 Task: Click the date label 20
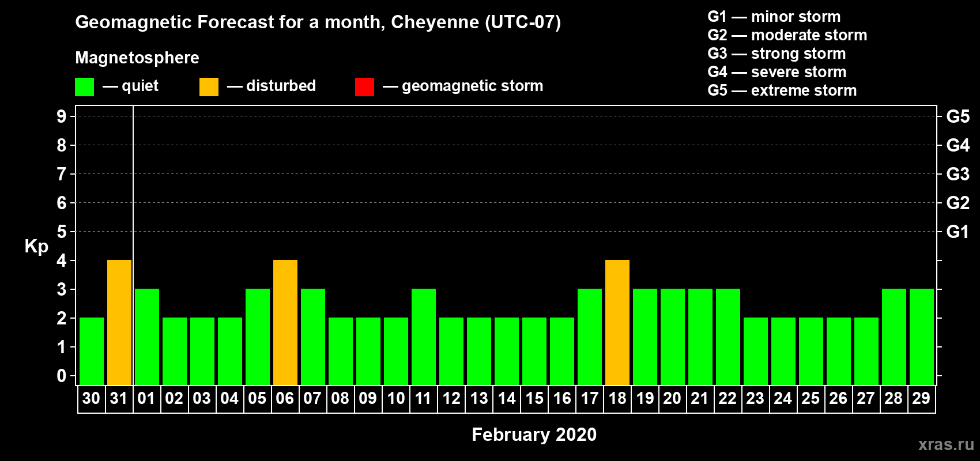672,398
